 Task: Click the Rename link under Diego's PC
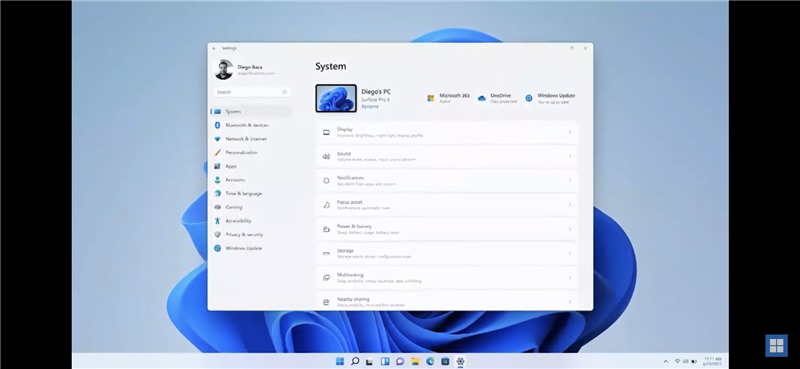[370, 107]
